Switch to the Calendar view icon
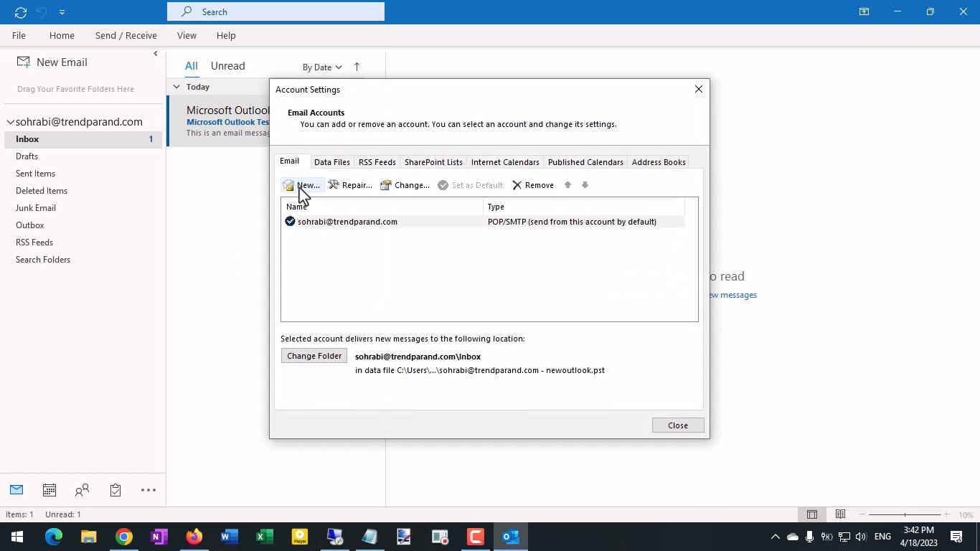The image size is (980, 551). coord(50,490)
